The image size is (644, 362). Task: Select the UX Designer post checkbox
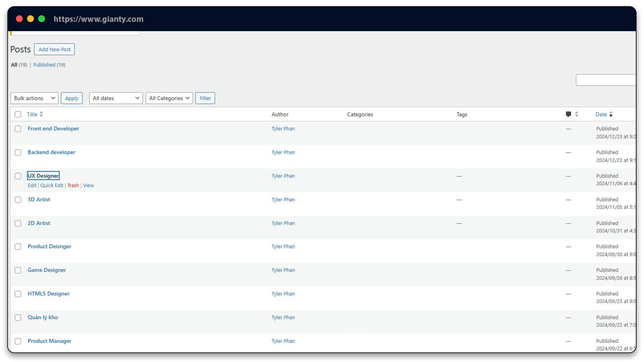18,176
